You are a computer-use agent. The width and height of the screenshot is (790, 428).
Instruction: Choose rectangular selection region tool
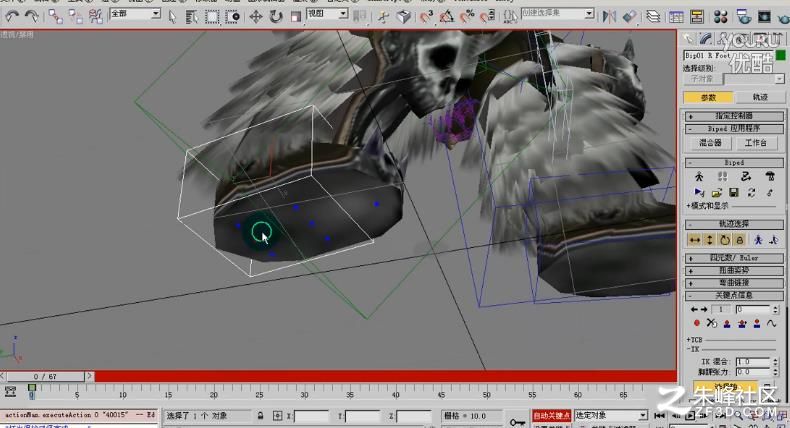tap(212, 17)
